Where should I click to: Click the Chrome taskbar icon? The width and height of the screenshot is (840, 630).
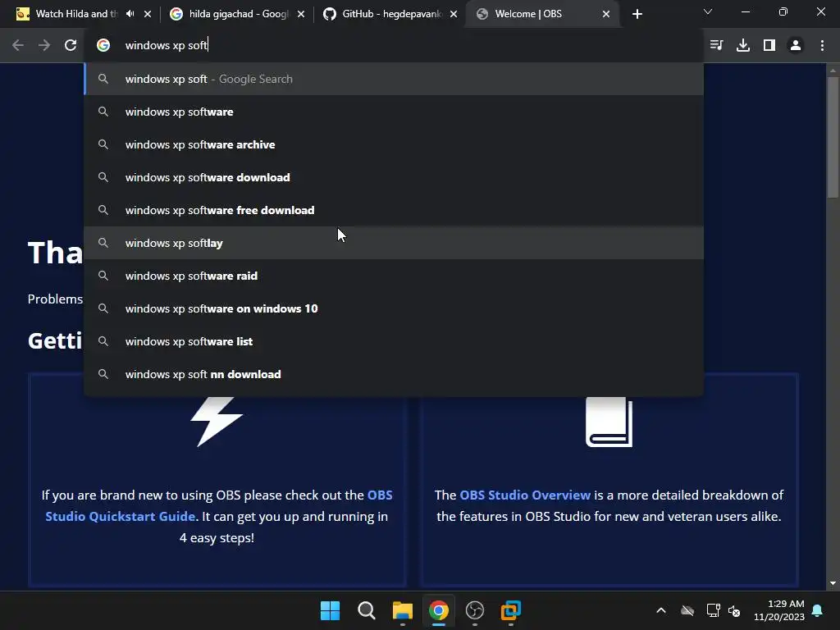coord(438,610)
